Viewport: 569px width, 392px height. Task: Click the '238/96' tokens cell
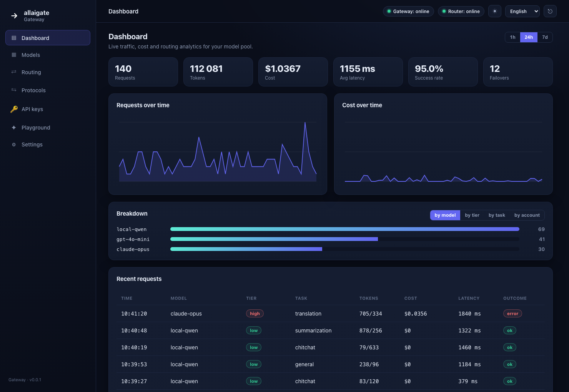pos(369,364)
